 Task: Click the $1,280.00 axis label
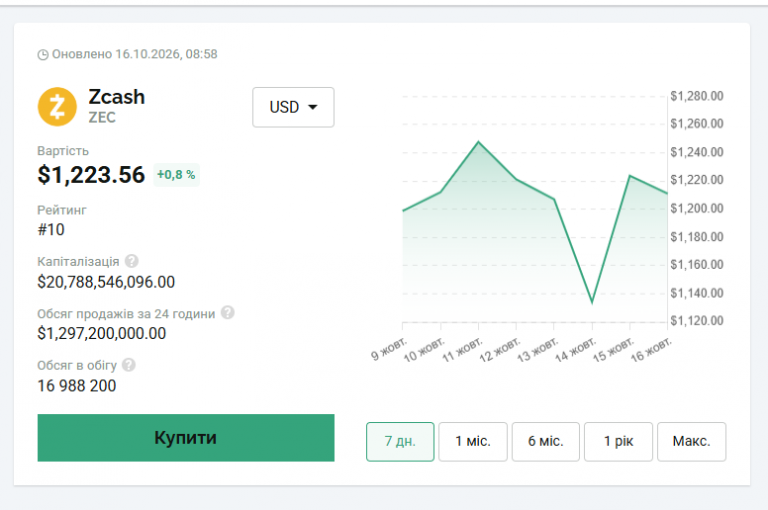point(696,96)
